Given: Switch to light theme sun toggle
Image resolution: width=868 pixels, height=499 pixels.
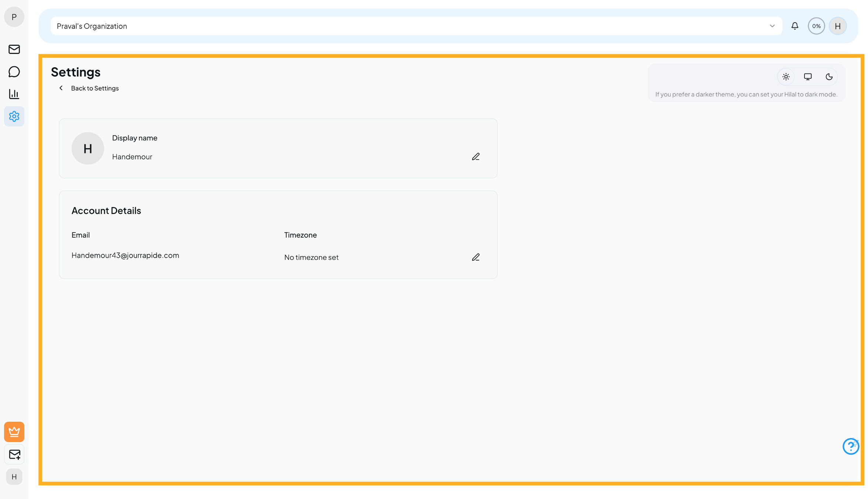Looking at the screenshot, I should (786, 77).
